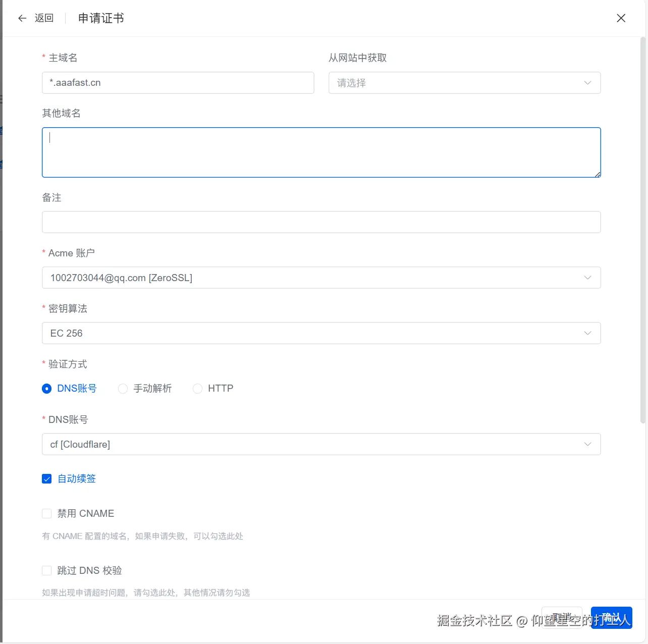The image size is (648, 644).
Task: Click chevron arrow of 请选择 dropdown
Action: (587, 83)
